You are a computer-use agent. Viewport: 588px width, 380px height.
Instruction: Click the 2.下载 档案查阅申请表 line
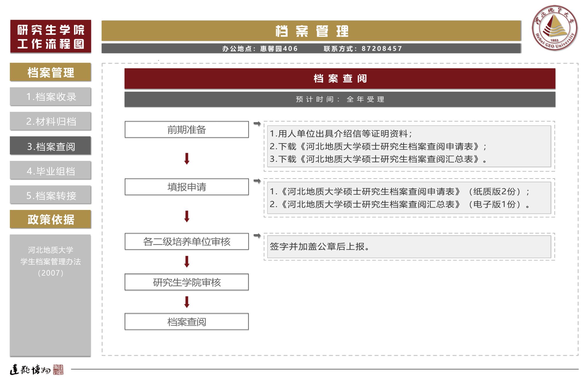pos(378,147)
